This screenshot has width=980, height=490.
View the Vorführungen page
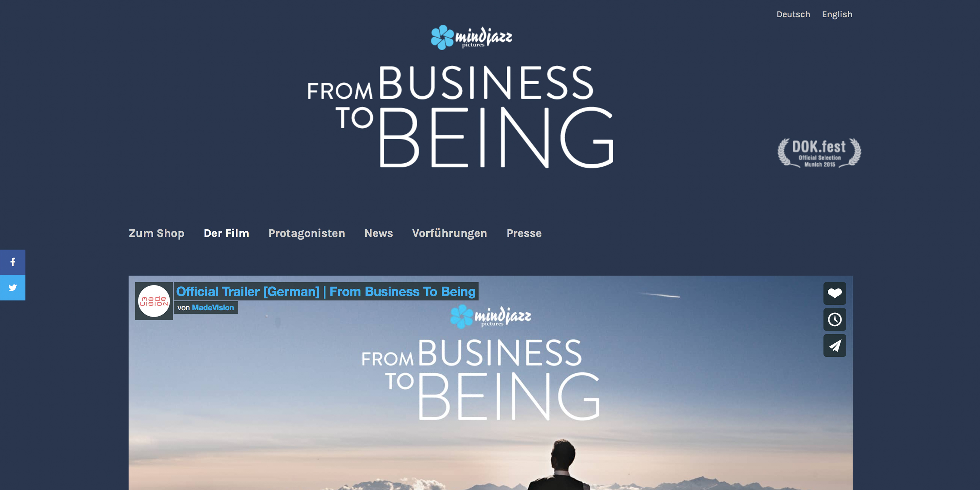(x=450, y=233)
